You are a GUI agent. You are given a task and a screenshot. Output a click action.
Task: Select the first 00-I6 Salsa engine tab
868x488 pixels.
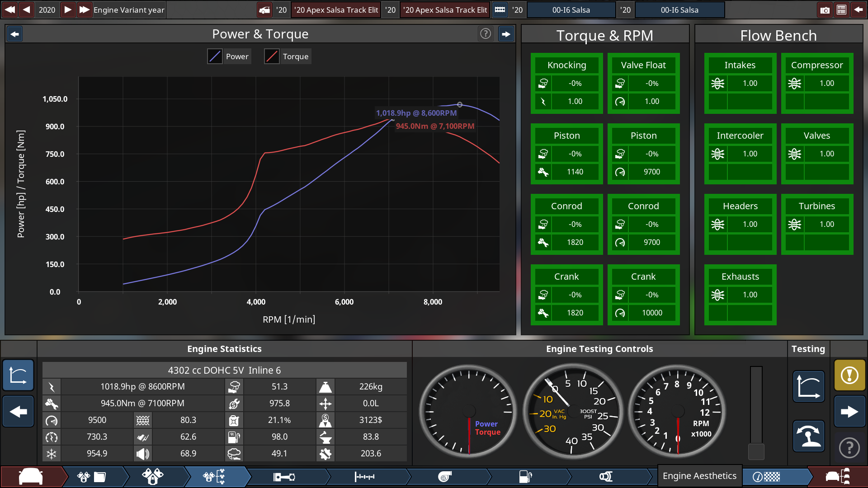[x=571, y=10]
